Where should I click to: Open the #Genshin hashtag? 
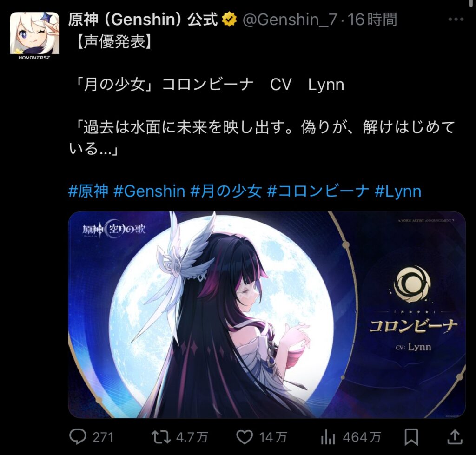tap(149, 191)
